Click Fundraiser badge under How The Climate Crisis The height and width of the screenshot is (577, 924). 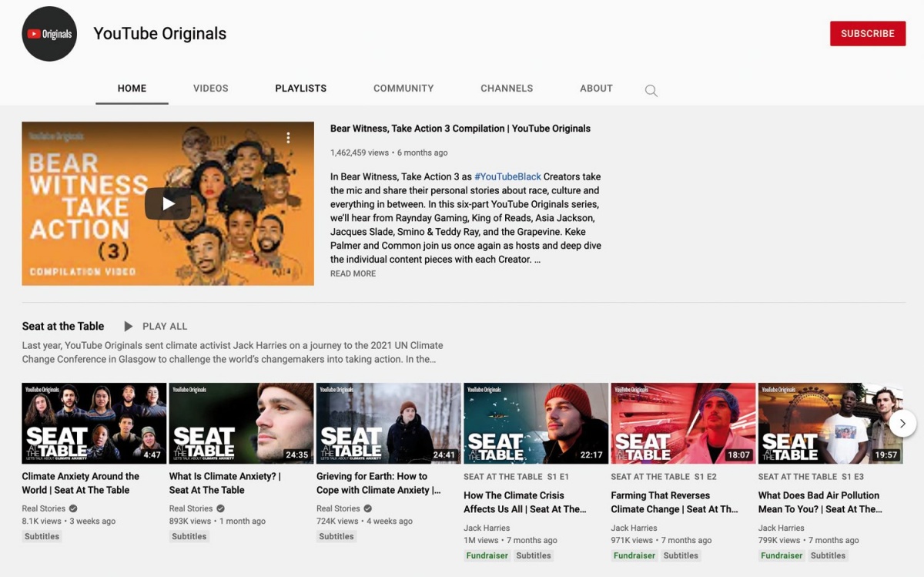(487, 555)
